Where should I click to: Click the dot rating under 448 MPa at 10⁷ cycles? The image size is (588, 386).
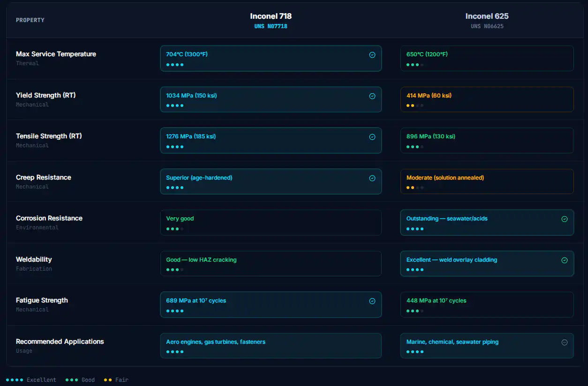click(x=415, y=311)
